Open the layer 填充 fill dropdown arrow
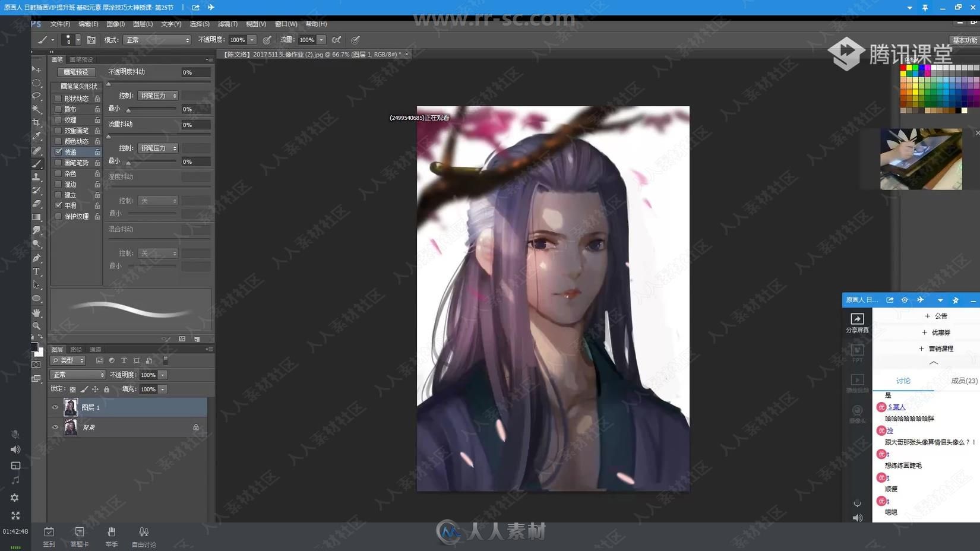Screen dimensions: 980x551 pyautogui.click(x=163, y=389)
